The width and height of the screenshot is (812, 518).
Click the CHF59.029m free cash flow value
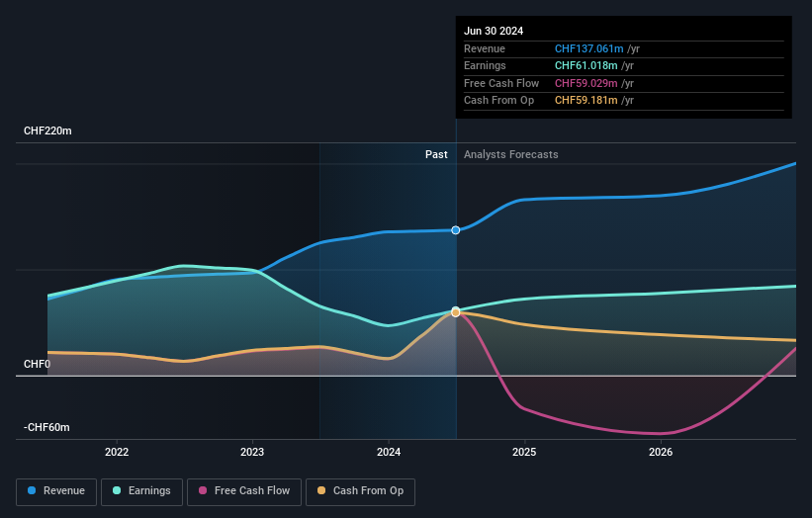pos(586,83)
